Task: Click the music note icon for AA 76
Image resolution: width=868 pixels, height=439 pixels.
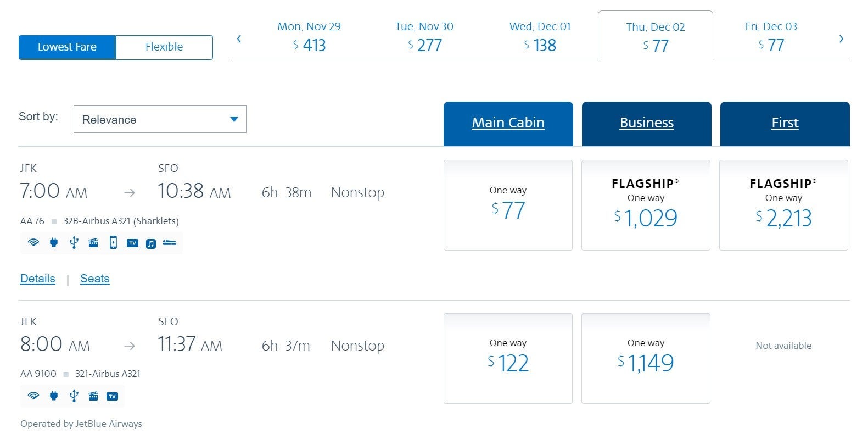Action: [151, 243]
